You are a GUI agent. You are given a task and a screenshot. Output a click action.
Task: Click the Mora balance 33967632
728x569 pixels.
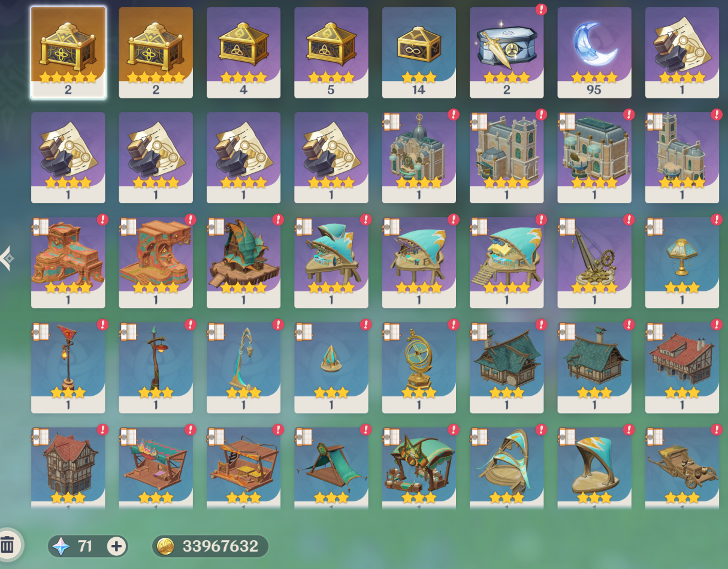[x=210, y=546]
